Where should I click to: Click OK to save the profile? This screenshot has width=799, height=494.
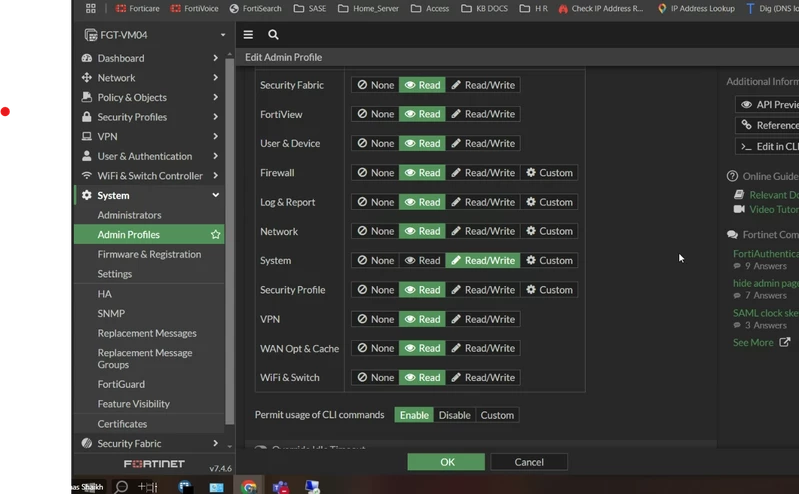pyautogui.click(x=446, y=462)
